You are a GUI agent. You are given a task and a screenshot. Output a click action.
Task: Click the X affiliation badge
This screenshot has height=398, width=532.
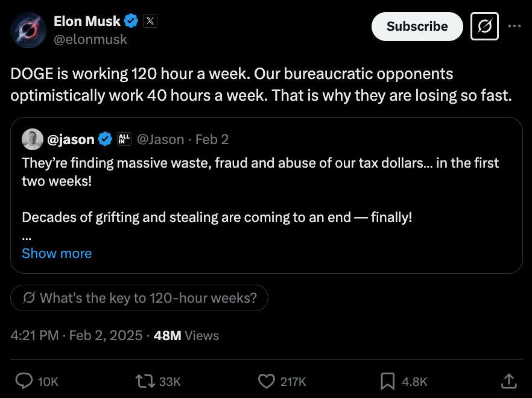150,21
